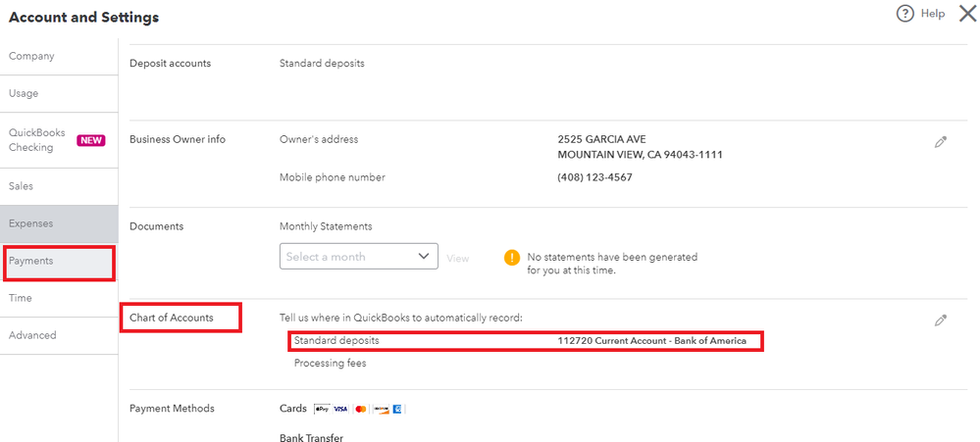Click the View statements link
Screen dimensions: 980x442
click(458, 259)
